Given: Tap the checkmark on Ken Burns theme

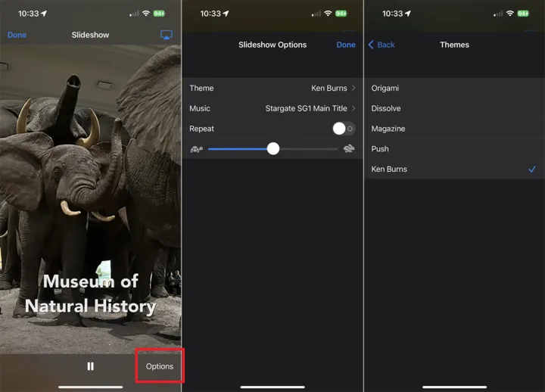Looking at the screenshot, I should 532,170.
